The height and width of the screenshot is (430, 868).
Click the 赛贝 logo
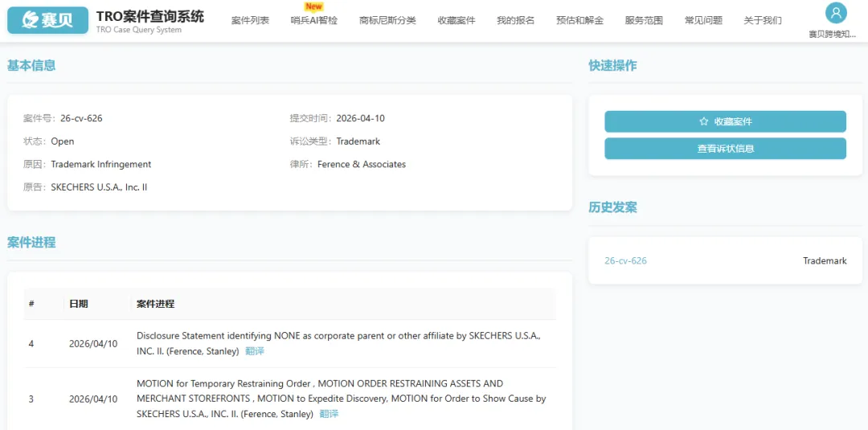(47, 20)
